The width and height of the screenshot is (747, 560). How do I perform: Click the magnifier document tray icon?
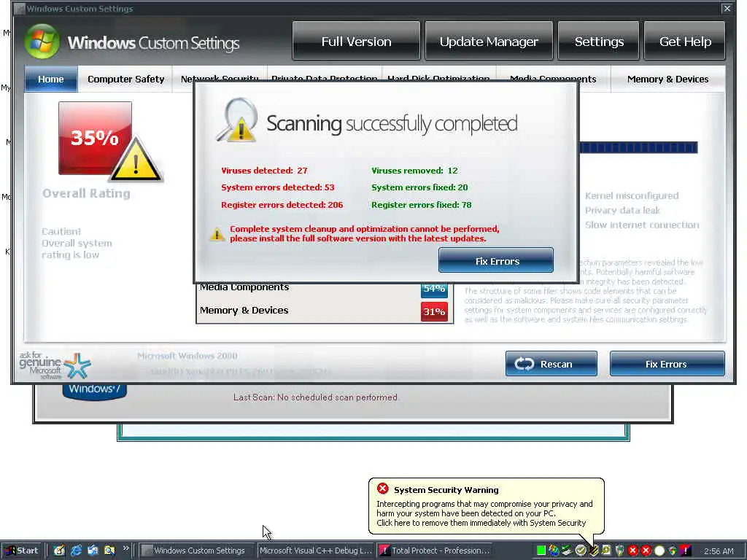606,551
